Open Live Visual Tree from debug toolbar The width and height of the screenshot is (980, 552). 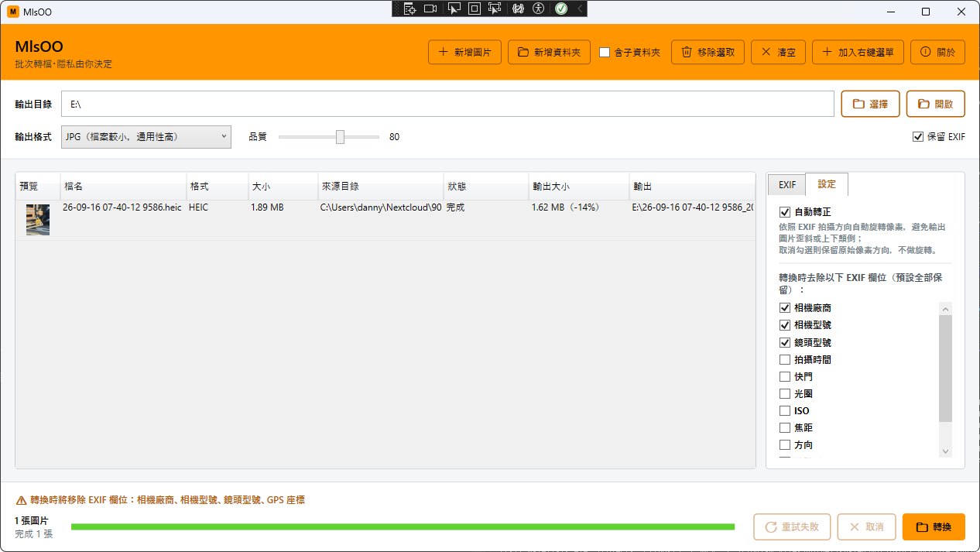tap(409, 9)
